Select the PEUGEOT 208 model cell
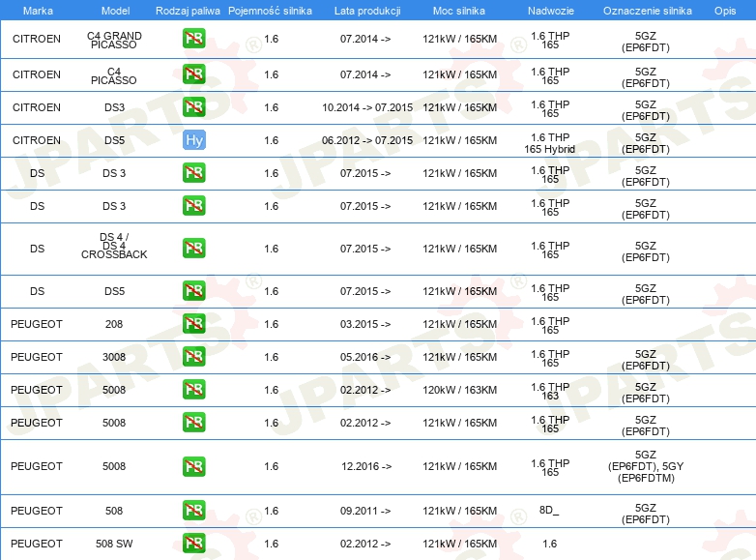The image size is (756, 560). point(114,324)
